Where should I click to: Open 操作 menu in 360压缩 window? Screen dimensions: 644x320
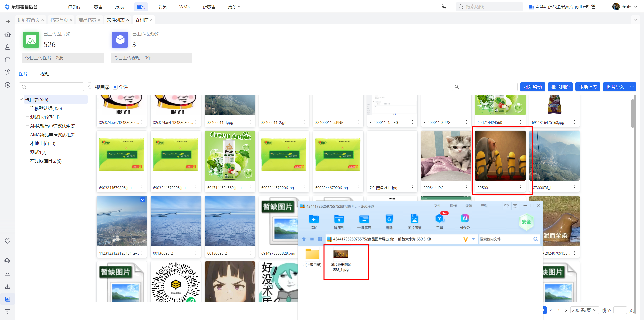[x=453, y=206]
